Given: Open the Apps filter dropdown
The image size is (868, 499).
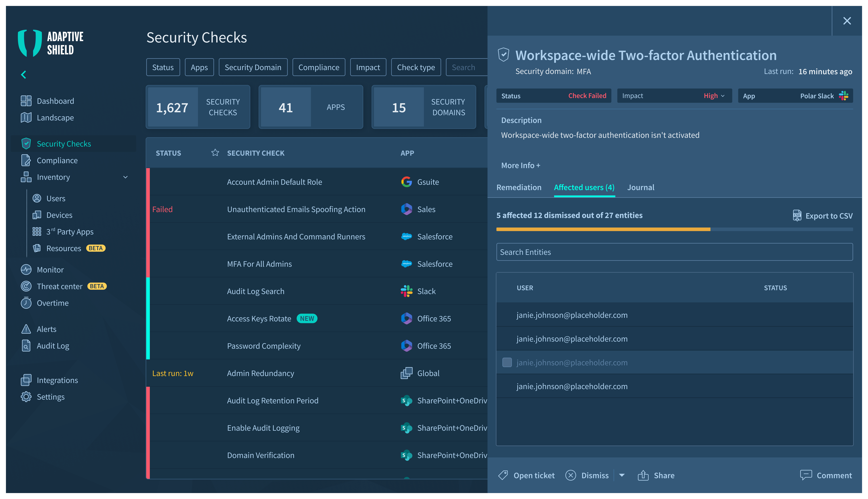Looking at the screenshot, I should click(x=199, y=67).
